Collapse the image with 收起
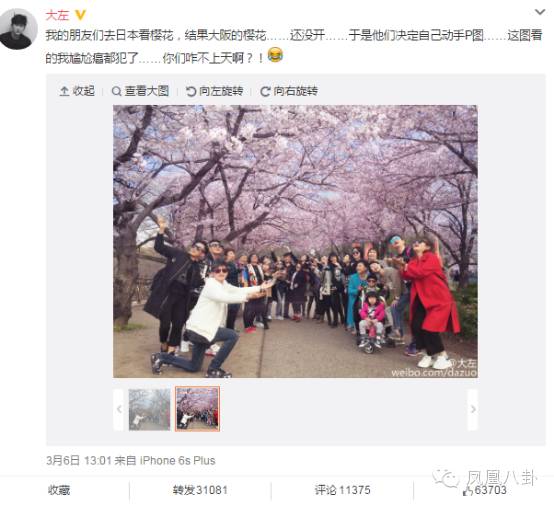 (x=77, y=91)
